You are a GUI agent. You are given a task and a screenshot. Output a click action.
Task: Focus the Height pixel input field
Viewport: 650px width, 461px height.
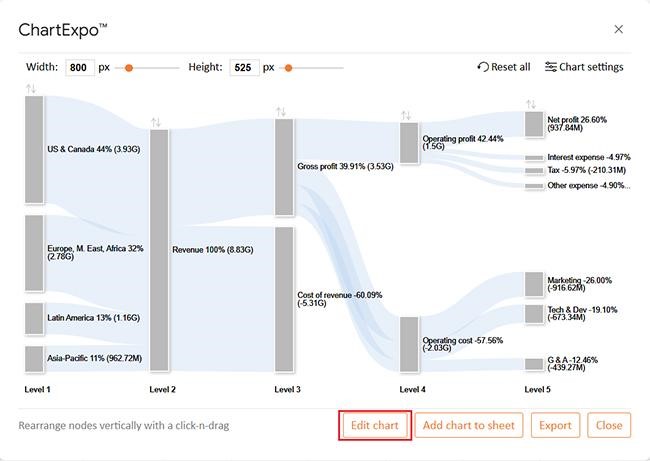coord(244,68)
